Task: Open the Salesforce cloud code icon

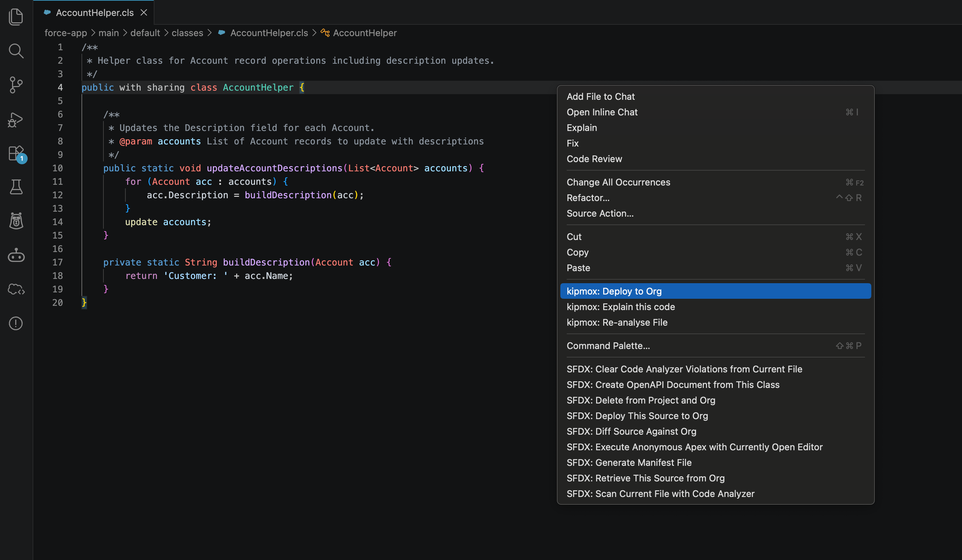Action: pos(16,289)
